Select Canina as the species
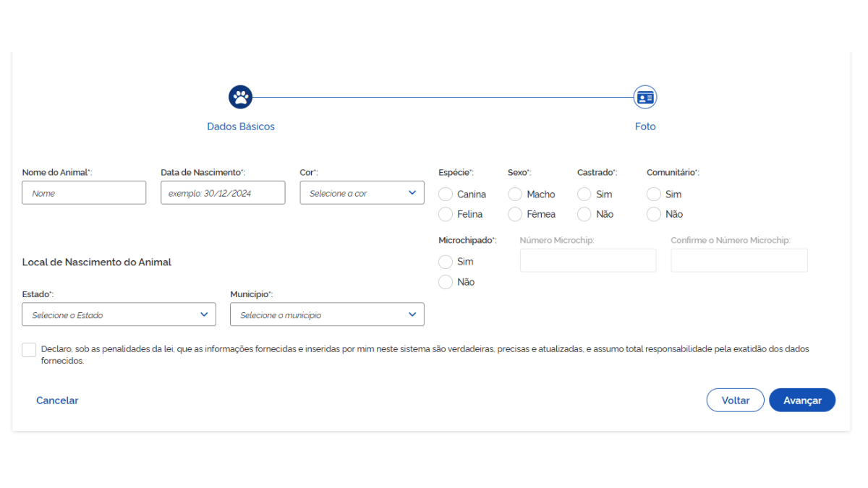The image size is (868, 488). (x=446, y=194)
